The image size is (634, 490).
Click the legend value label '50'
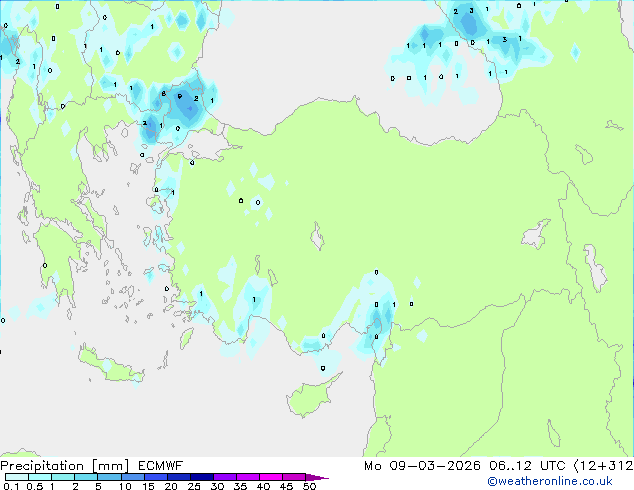309,486
